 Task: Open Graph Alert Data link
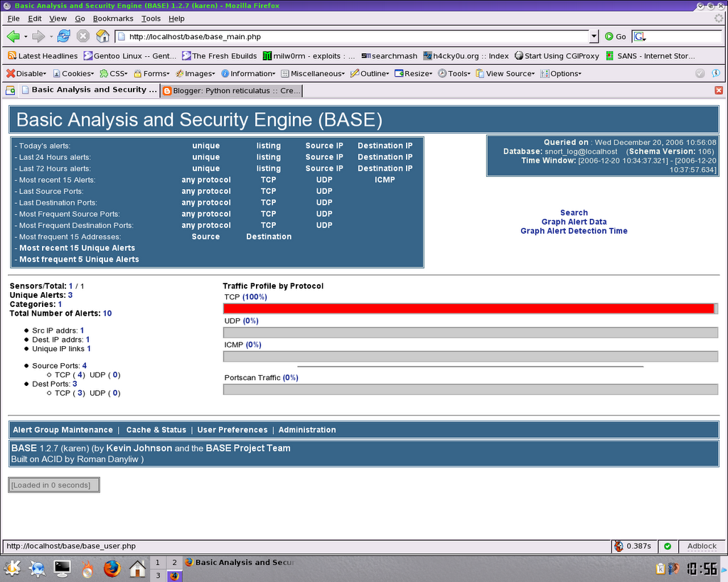click(574, 222)
